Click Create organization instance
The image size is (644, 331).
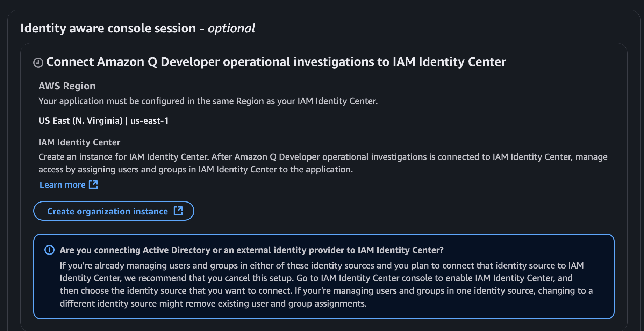pyautogui.click(x=114, y=211)
